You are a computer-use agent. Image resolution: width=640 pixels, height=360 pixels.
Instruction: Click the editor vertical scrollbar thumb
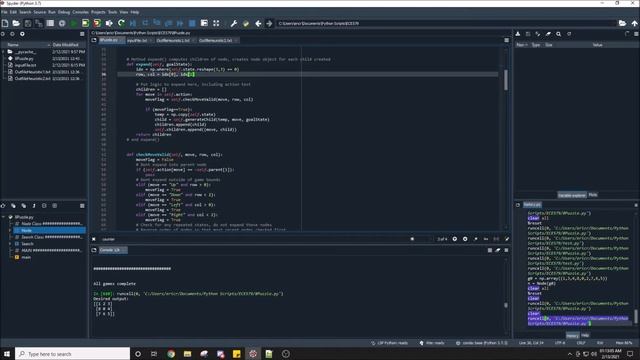(x=506, y=80)
